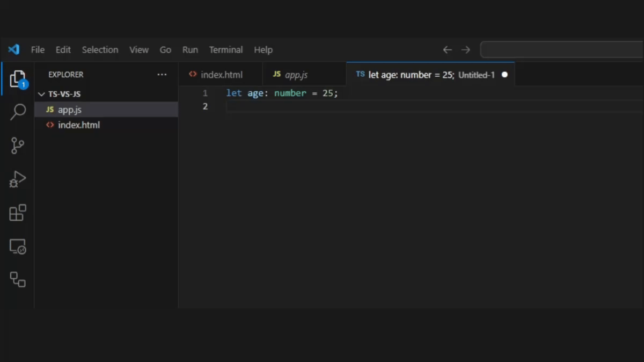Open the File menu
Screen dimensions: 644x362
38,49
